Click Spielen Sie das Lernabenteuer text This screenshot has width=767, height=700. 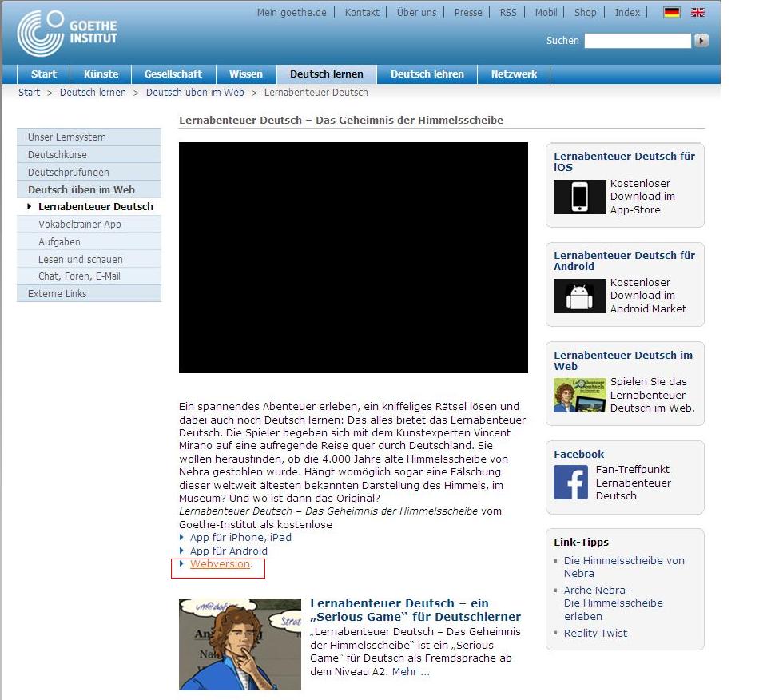[653, 396]
